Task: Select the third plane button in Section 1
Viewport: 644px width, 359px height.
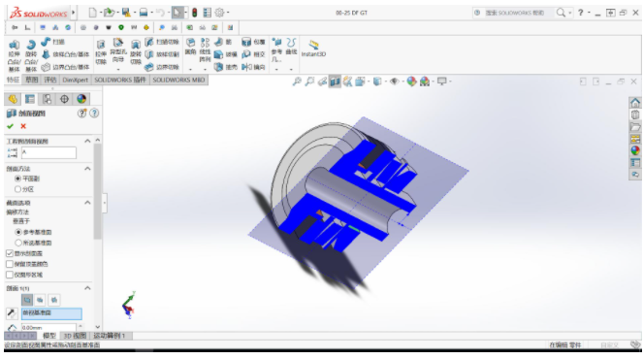Action: 53,300
